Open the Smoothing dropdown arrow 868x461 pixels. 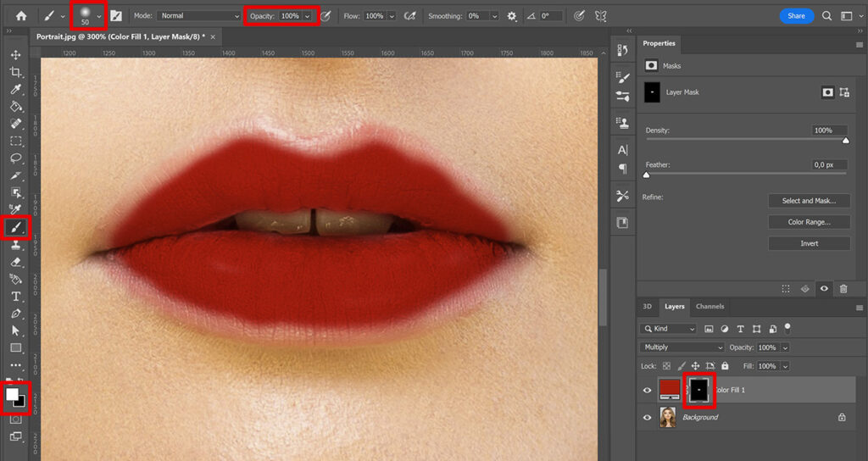pyautogui.click(x=494, y=16)
